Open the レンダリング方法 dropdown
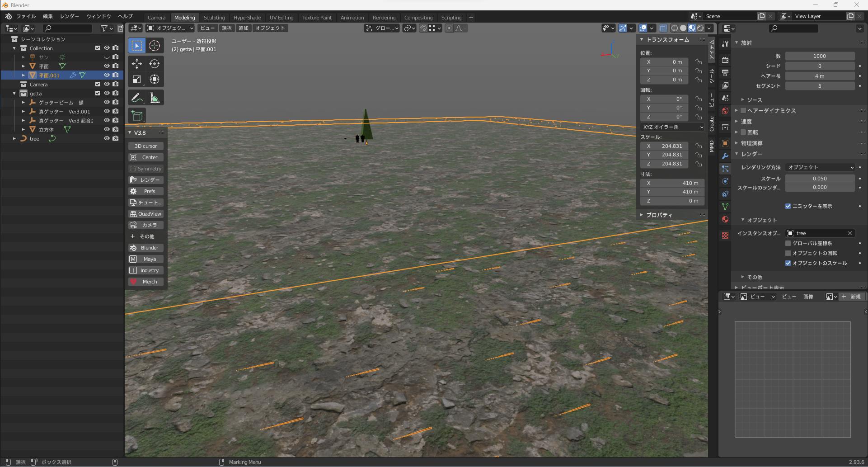 click(x=820, y=167)
